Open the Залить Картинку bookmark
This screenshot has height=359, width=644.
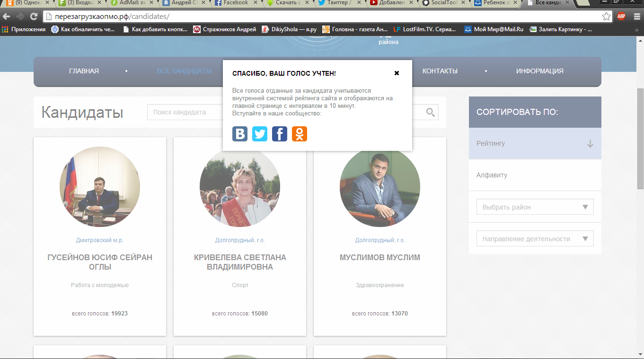point(561,29)
